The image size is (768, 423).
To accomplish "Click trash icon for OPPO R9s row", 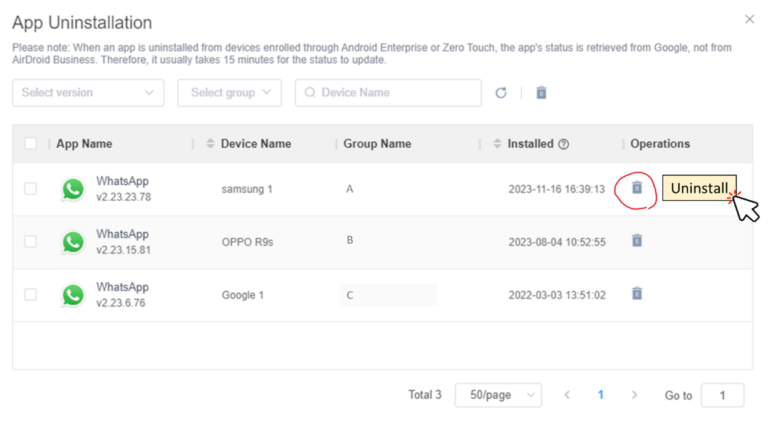I will point(637,240).
